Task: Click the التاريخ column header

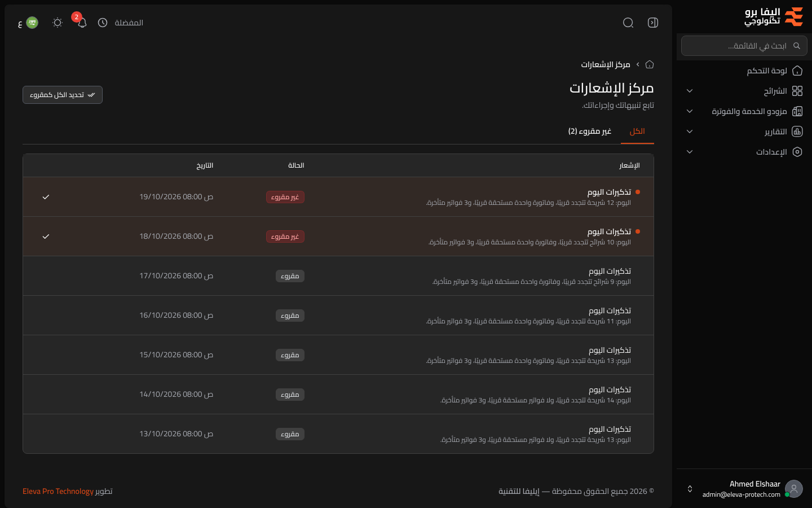Action: 205,165
